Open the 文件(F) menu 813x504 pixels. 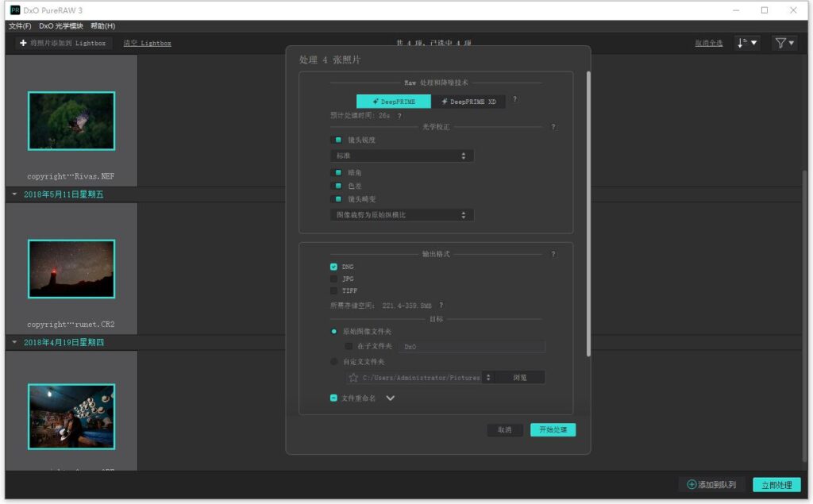coord(20,26)
